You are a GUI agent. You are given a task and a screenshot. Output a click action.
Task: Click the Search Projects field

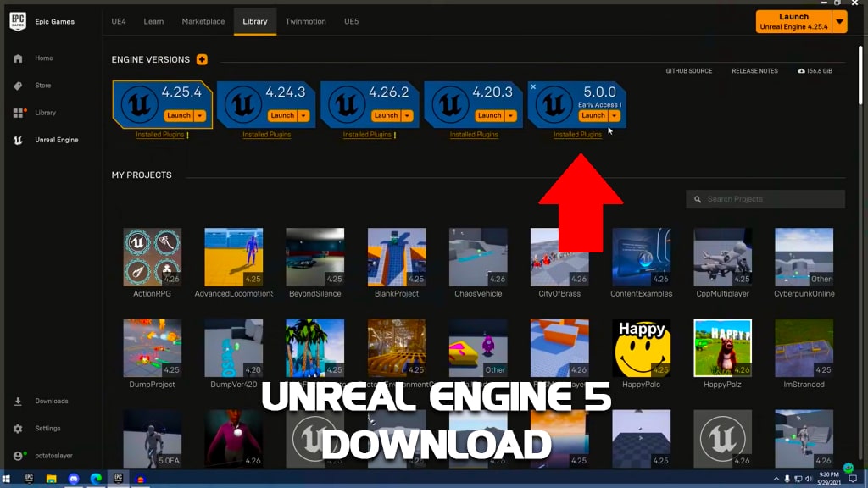(765, 199)
